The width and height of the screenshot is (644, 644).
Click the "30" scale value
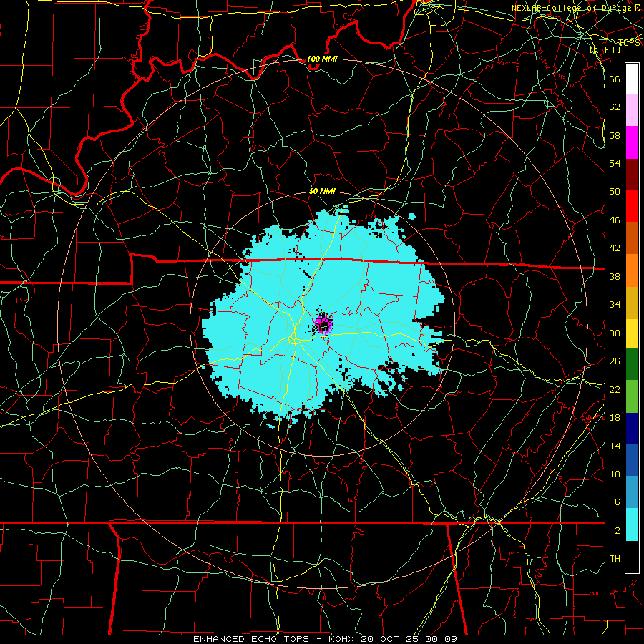pos(615,333)
